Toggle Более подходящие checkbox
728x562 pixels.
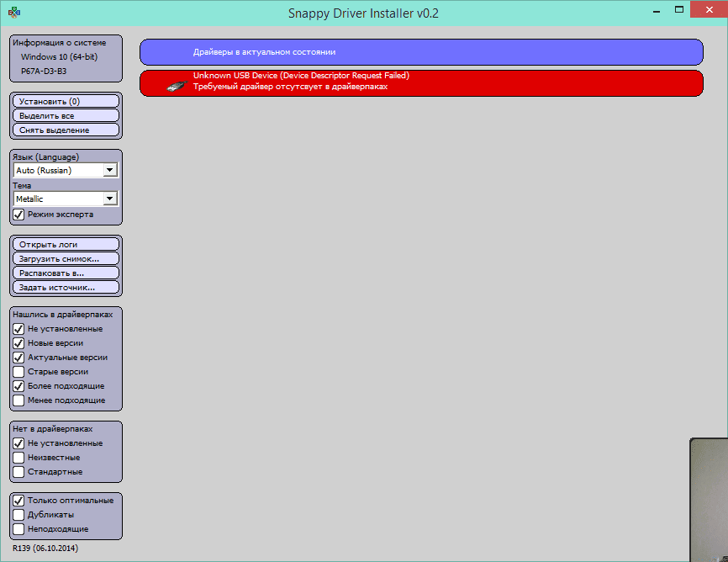(18, 386)
